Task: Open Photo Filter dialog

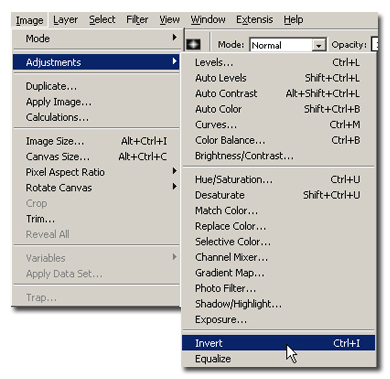Action: tap(278, 288)
